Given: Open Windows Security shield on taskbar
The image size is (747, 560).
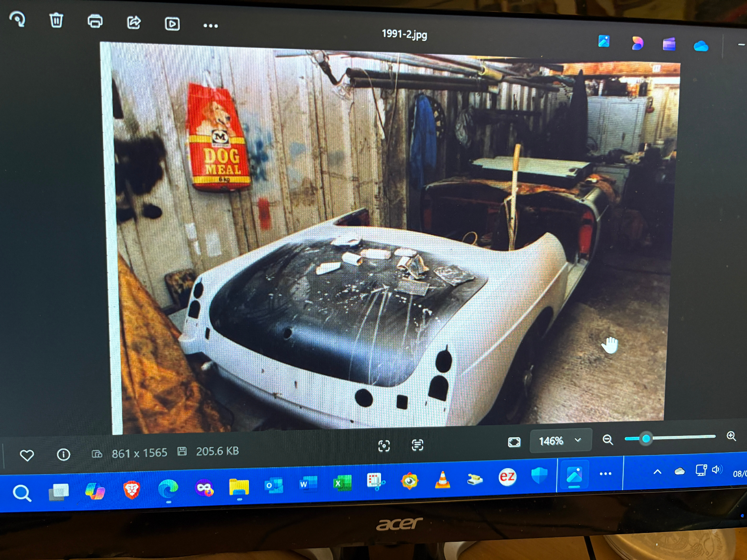Looking at the screenshot, I should point(539,476).
